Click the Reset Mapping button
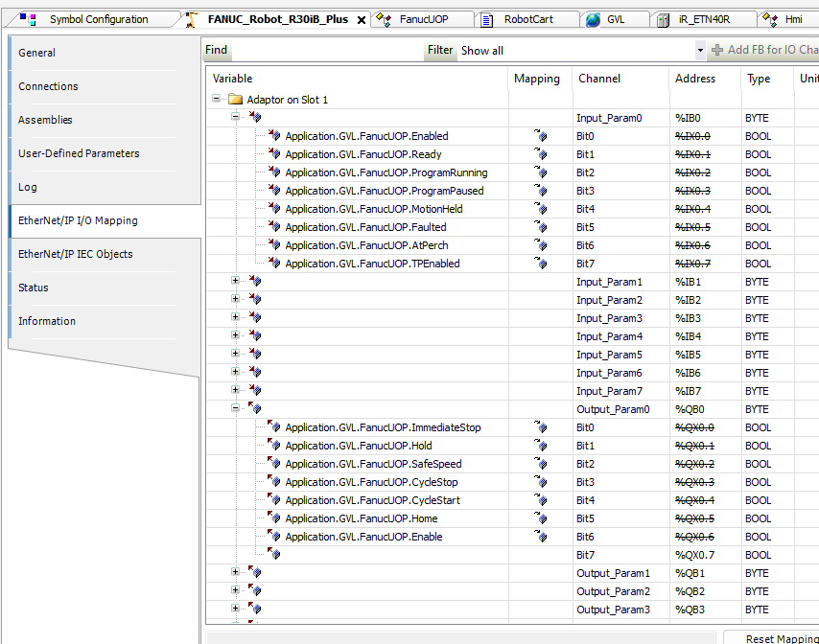 tap(775, 638)
